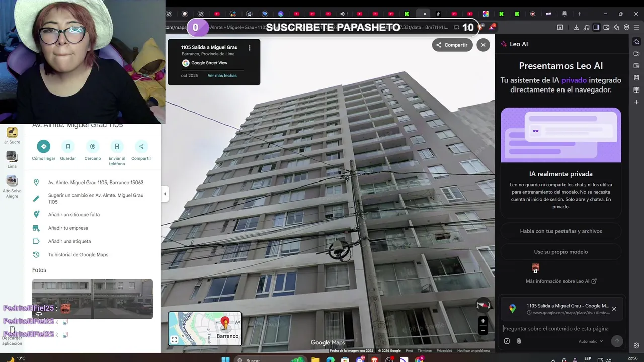Click Habla con tus pestañas y archivos
The image size is (644, 362).
(x=561, y=231)
